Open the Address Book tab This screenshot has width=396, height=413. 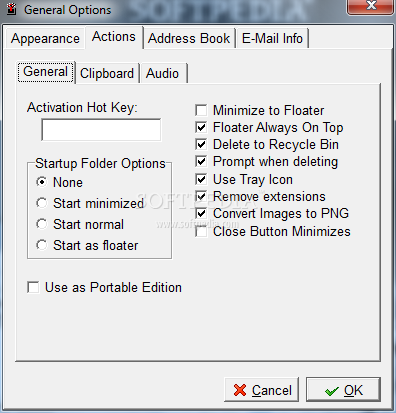tap(189, 39)
